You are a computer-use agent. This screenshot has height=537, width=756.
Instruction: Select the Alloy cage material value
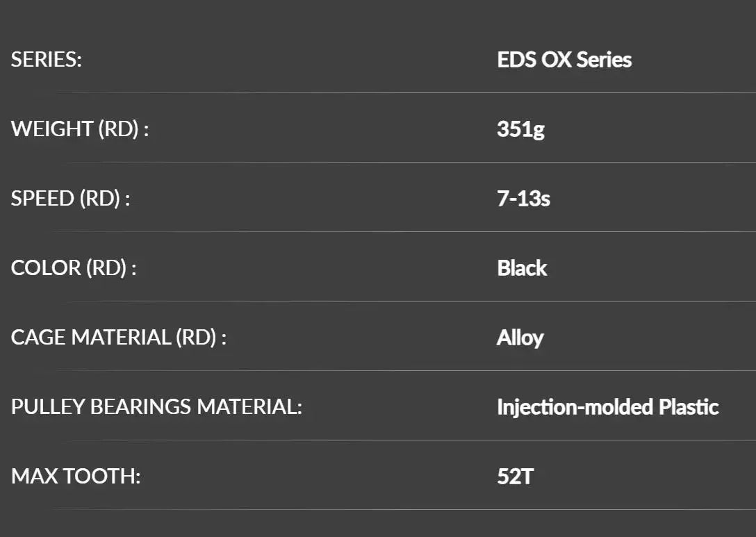(520, 338)
